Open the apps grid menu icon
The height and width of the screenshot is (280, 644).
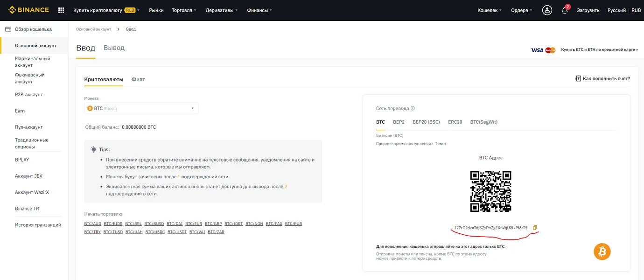click(61, 10)
